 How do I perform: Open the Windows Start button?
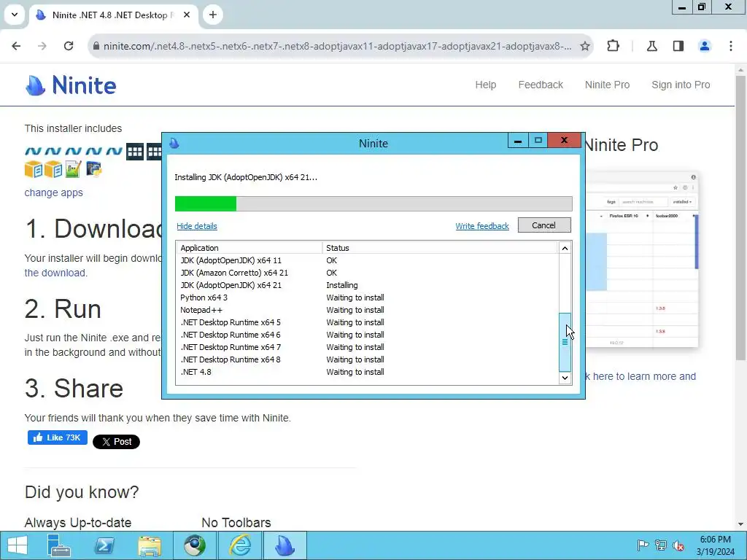point(18,545)
